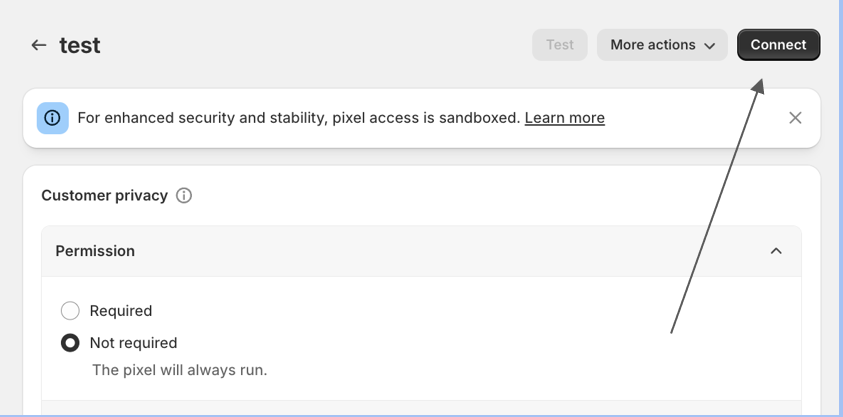Click 'The pixel will always run' description

tap(180, 370)
